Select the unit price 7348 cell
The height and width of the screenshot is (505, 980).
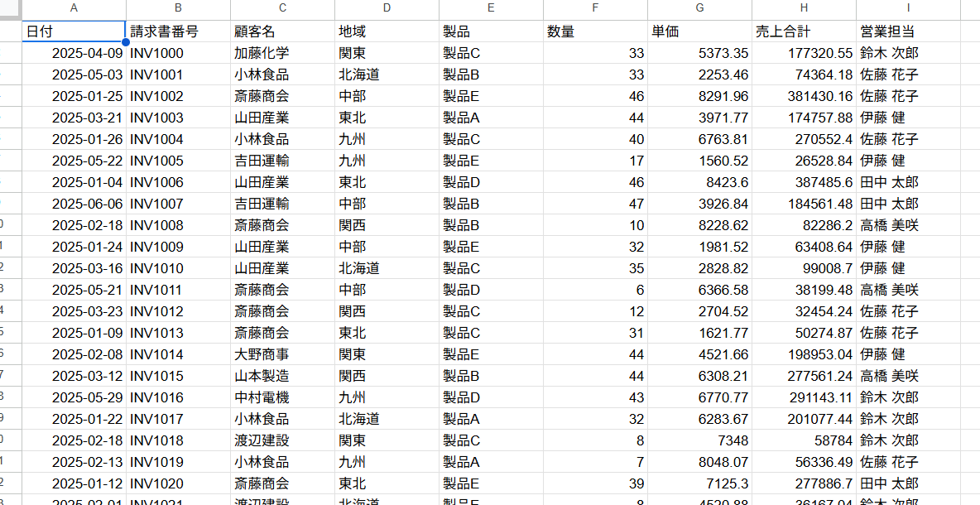(699, 440)
